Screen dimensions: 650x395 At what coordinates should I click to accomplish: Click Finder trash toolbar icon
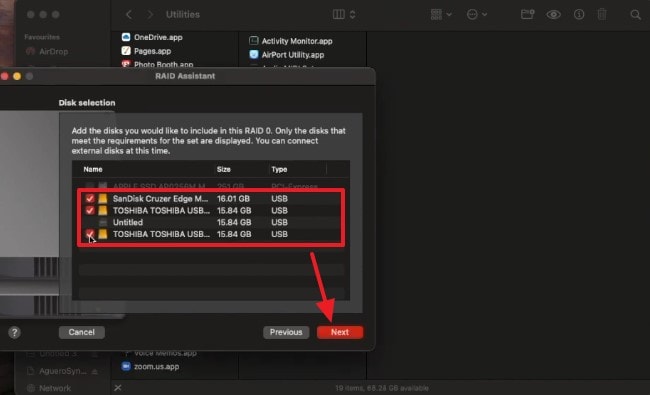(602, 15)
